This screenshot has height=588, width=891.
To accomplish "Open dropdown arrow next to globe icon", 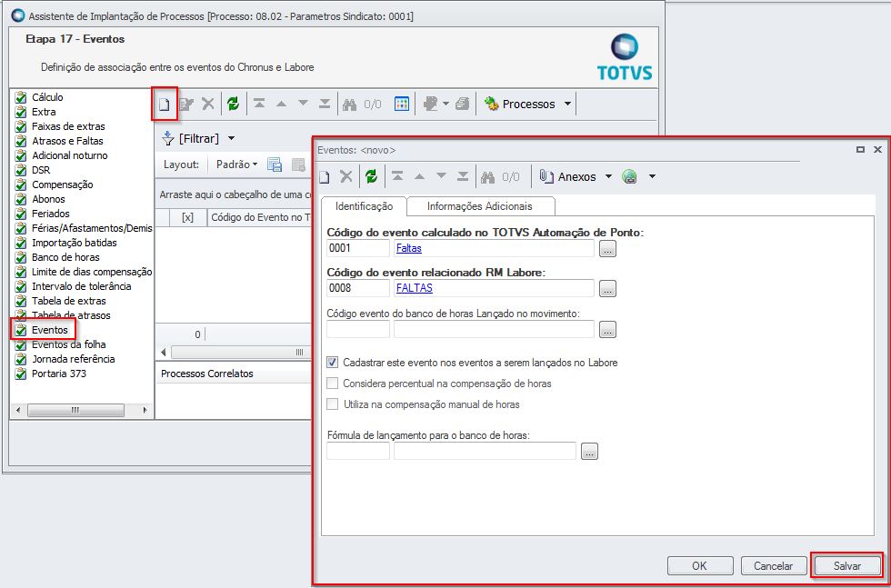I will [x=652, y=176].
